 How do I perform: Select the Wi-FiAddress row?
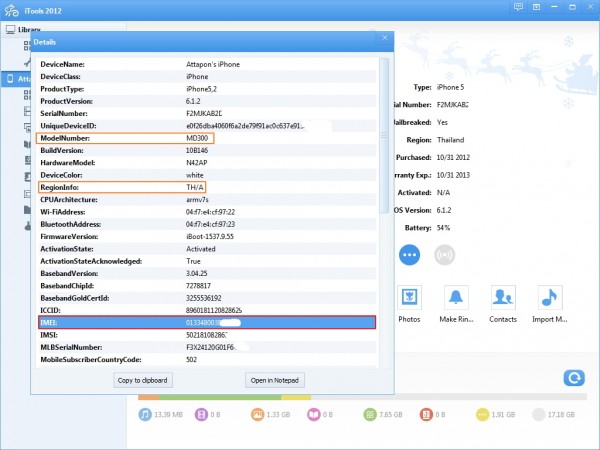207,212
